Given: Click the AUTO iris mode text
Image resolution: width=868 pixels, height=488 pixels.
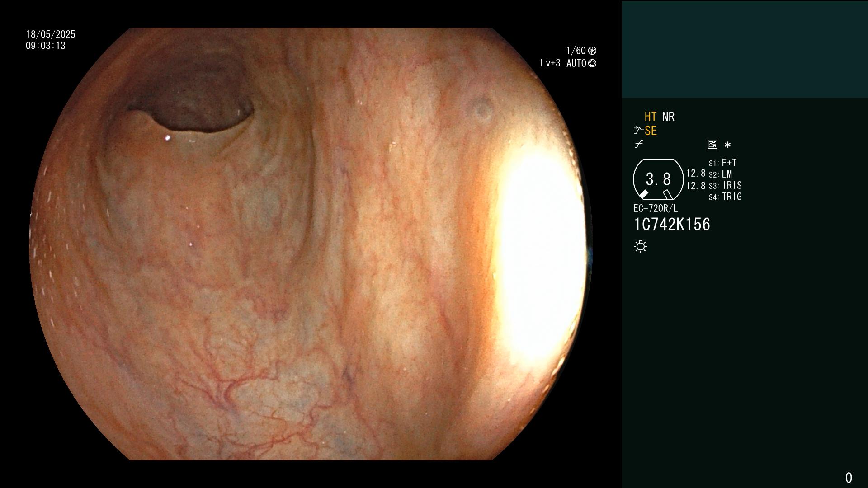Looking at the screenshot, I should (576, 63).
